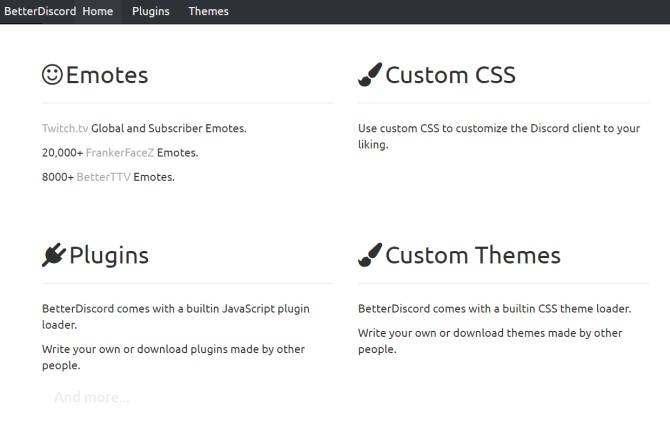Click the Custom CSS heading text
Screen dimensions: 670x427
point(450,75)
